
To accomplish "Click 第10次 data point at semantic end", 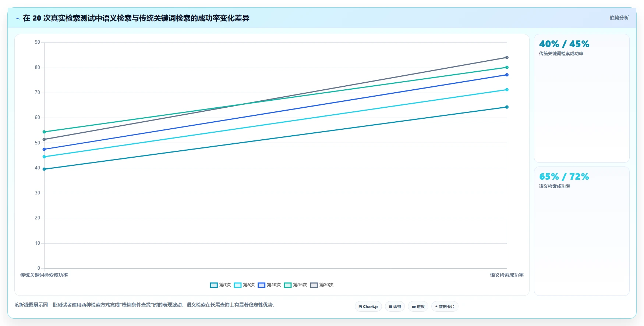I will [507, 75].
